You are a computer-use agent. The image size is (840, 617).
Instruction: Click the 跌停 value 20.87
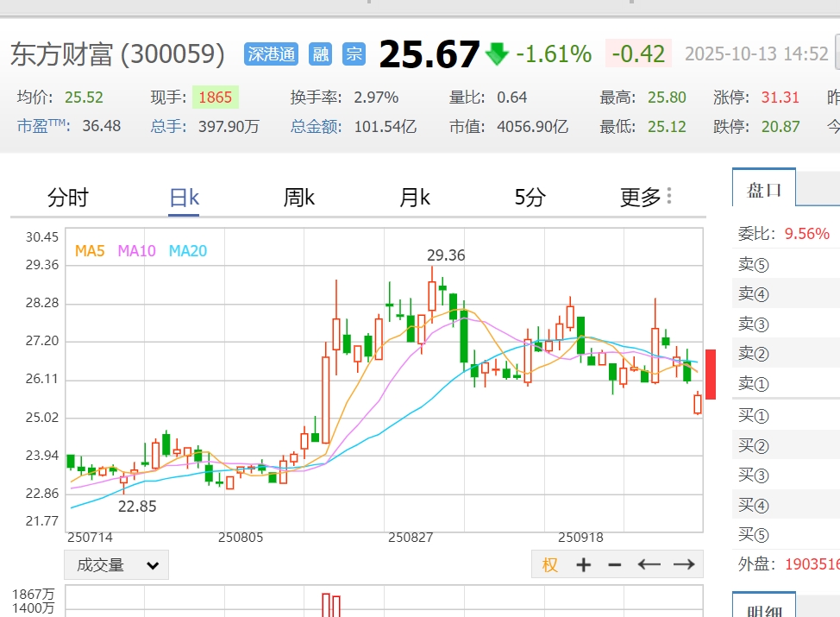click(780, 127)
